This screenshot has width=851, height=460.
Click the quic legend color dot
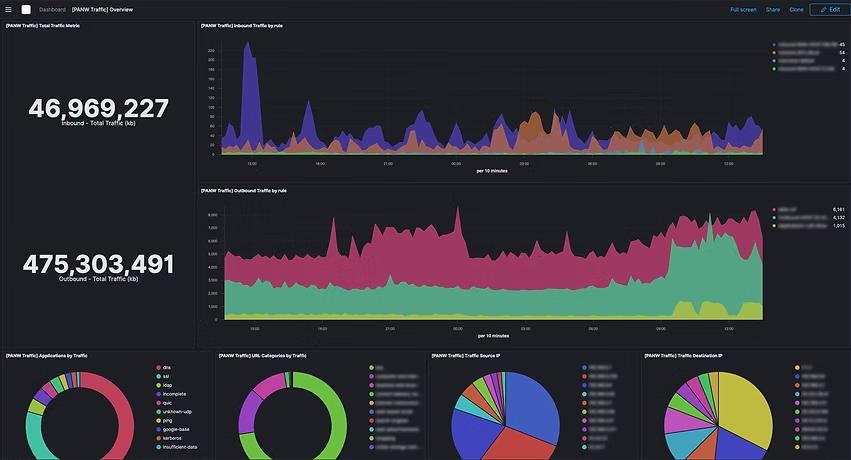click(x=157, y=403)
